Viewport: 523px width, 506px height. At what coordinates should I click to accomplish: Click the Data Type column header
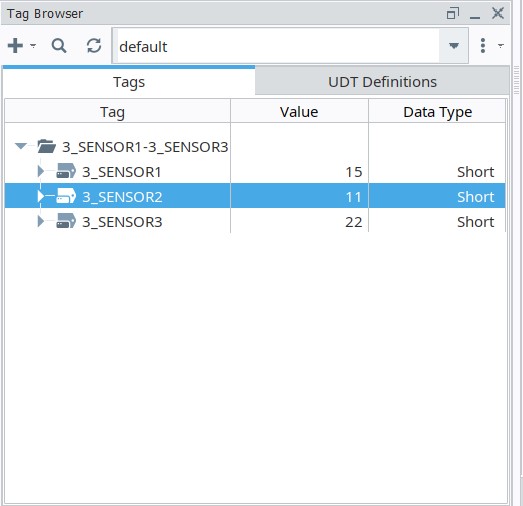pos(437,112)
